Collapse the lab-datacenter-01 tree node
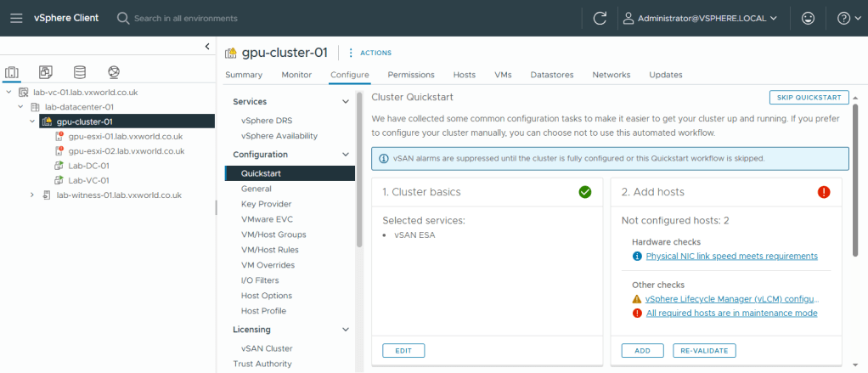 (20, 107)
